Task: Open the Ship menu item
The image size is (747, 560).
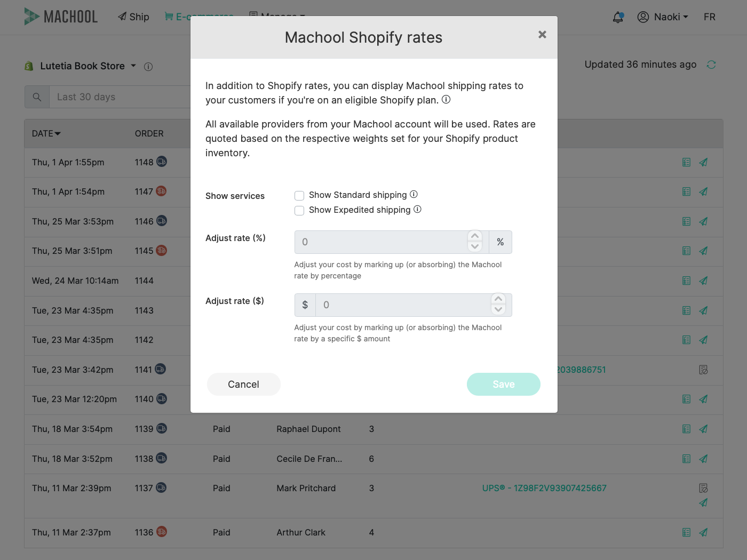Action: [133, 17]
